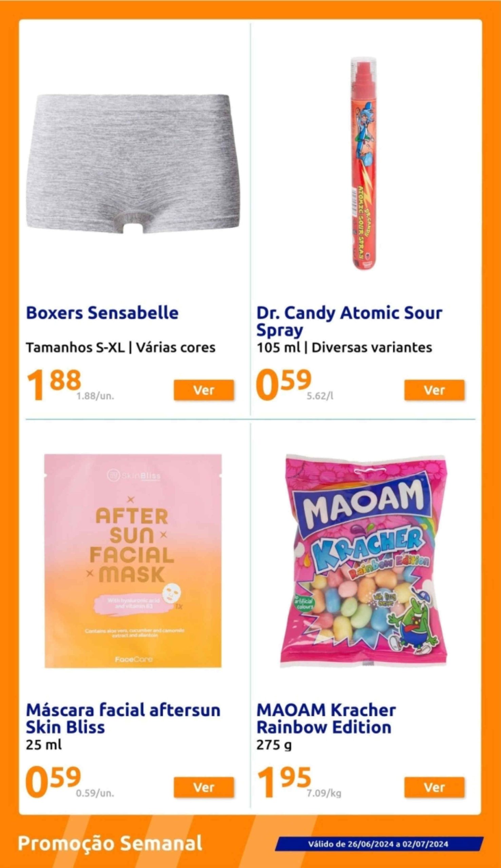Select the 0.59 price on the sour spray

(284, 385)
